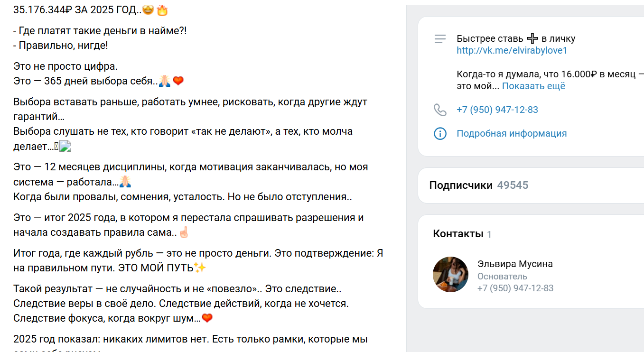Open the Подписчики 49545 list

[x=478, y=185]
